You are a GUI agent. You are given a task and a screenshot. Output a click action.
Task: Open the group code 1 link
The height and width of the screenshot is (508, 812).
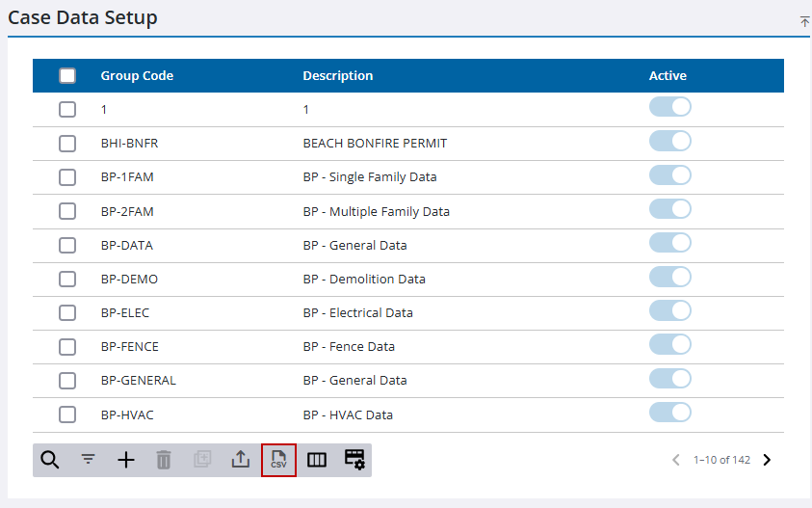click(x=104, y=110)
